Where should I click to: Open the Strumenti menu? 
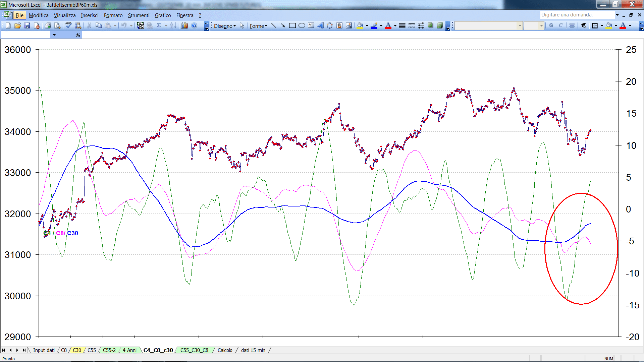pyautogui.click(x=139, y=15)
